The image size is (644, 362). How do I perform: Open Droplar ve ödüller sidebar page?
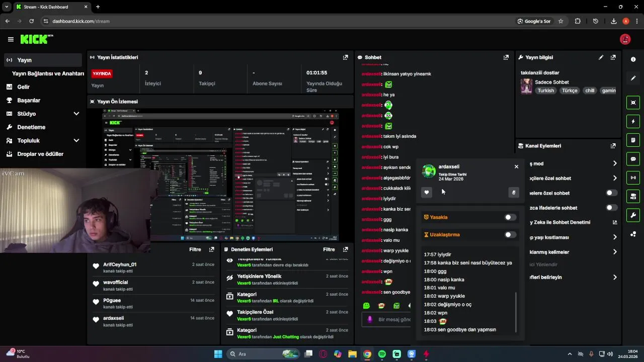point(42,154)
